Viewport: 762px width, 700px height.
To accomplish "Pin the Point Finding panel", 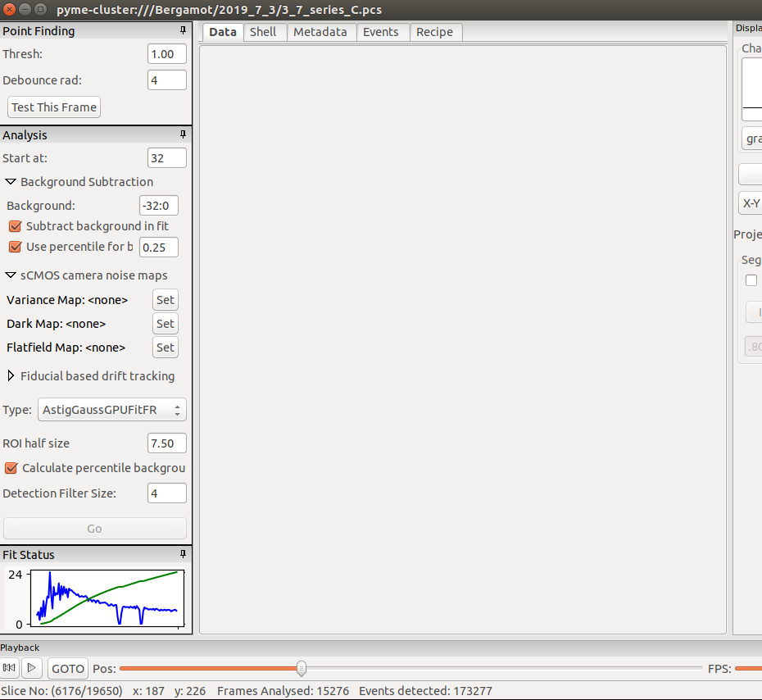I will coord(183,30).
